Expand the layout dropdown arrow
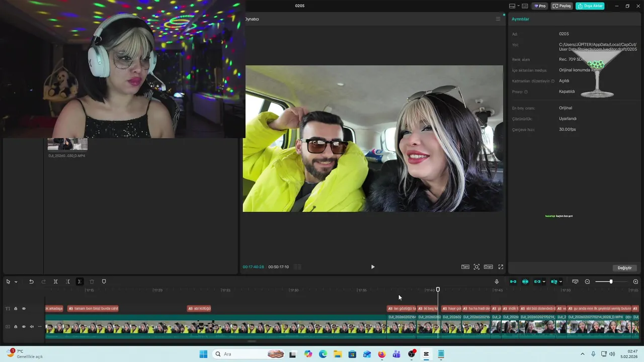The width and height of the screenshot is (644, 362). point(518,6)
